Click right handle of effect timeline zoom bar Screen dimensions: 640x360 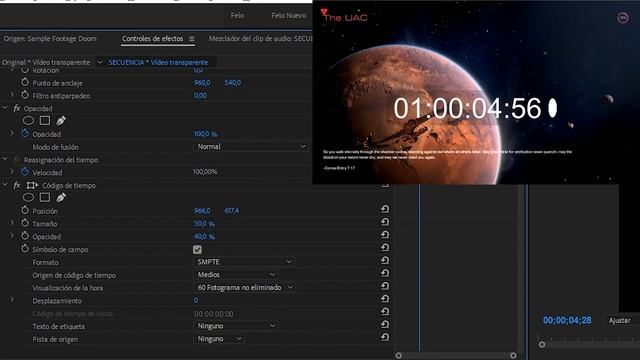513,356
